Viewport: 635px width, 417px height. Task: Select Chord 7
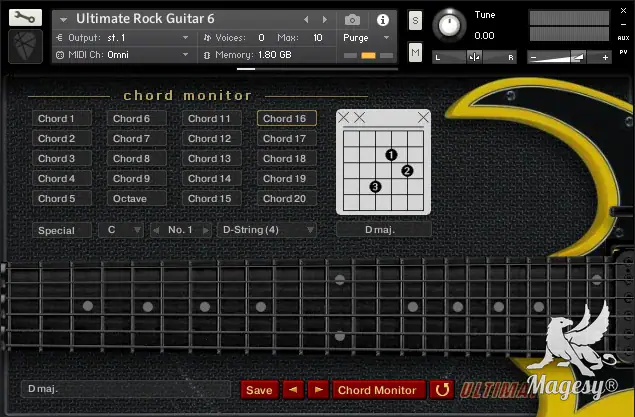137,138
